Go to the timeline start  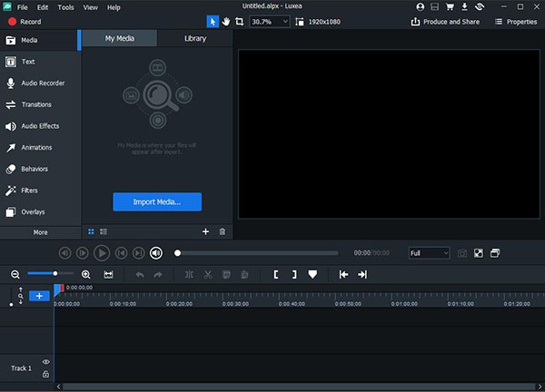(x=343, y=275)
